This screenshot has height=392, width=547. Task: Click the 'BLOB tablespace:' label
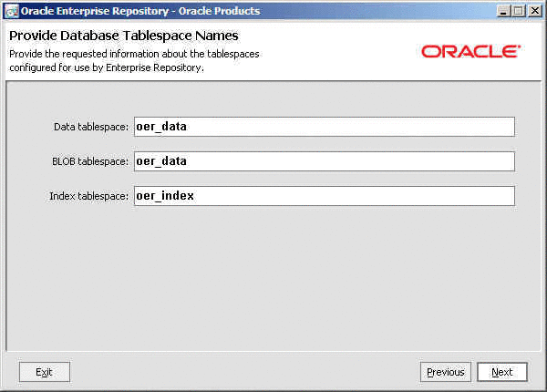click(90, 161)
